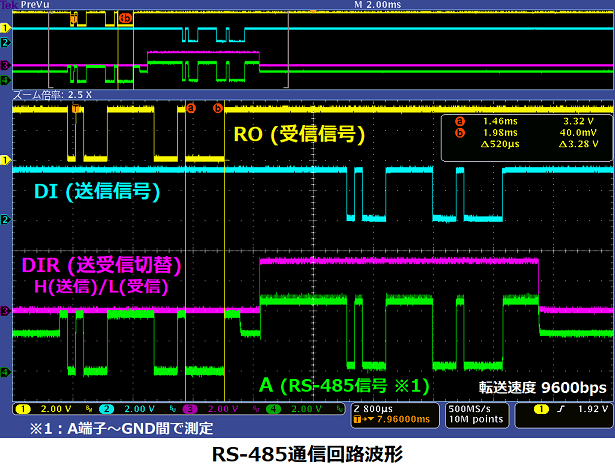
Task: Click the Δ520µs delta time readout
Action: [x=500, y=144]
